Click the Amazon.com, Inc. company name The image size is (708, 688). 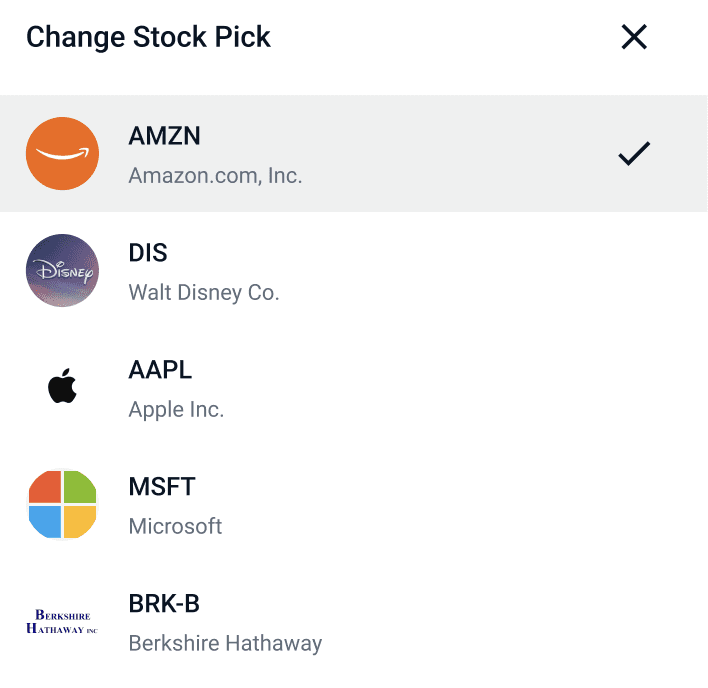click(215, 176)
